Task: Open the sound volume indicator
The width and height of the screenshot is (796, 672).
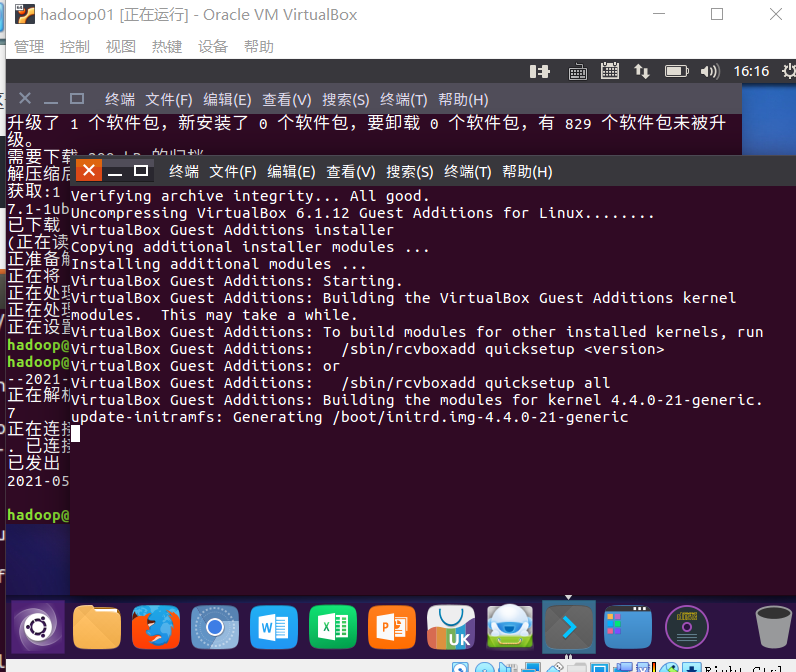Action: [x=710, y=72]
